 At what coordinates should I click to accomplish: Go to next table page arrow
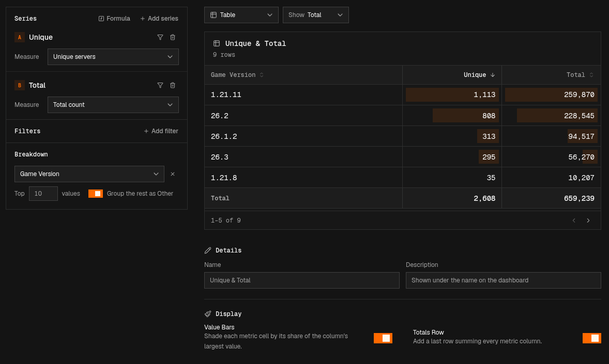pos(588,220)
